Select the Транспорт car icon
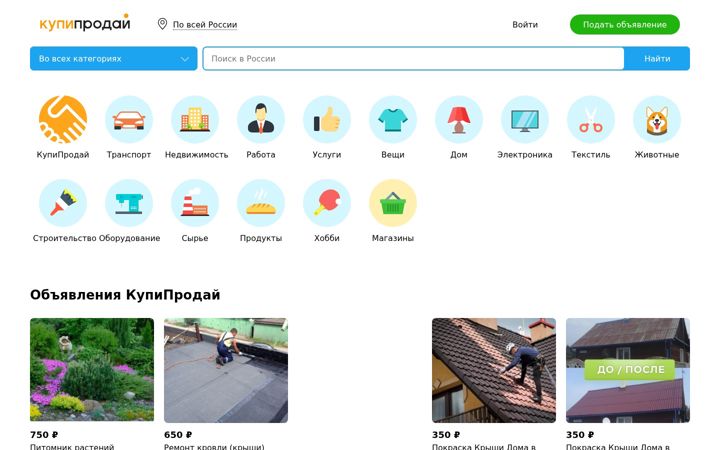The width and height of the screenshot is (720, 450). 129,119
